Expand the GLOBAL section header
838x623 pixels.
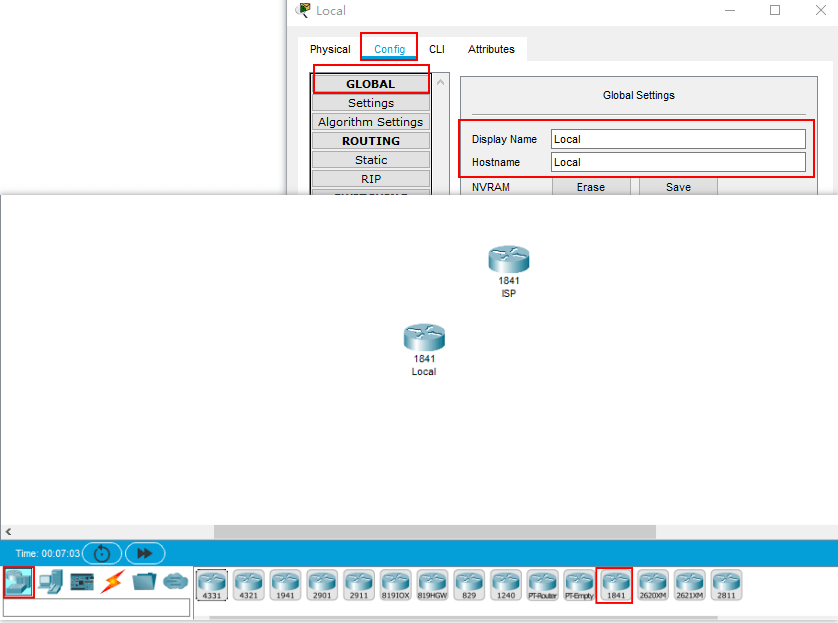pyautogui.click(x=371, y=84)
